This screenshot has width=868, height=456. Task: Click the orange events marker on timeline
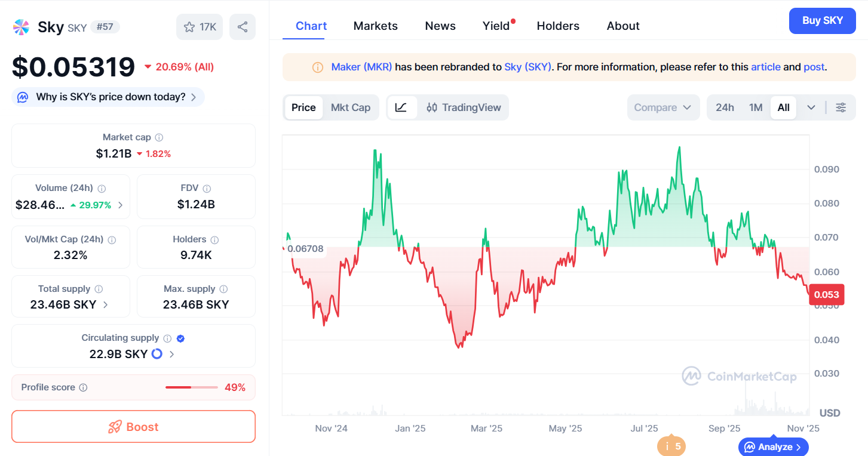click(671, 446)
